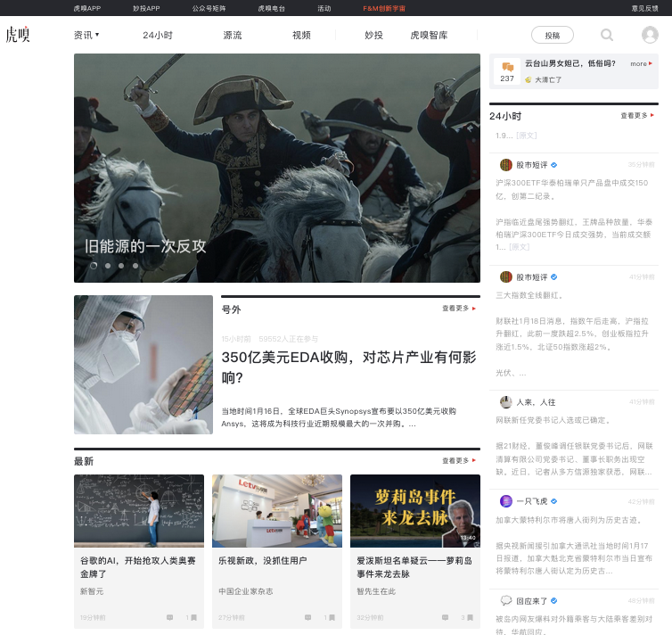Click the 一只飞虎 author avatar

[x=506, y=501]
